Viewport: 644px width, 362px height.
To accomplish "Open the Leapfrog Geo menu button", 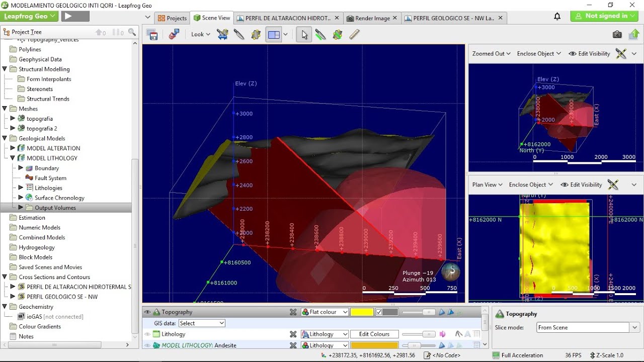I will [30, 16].
